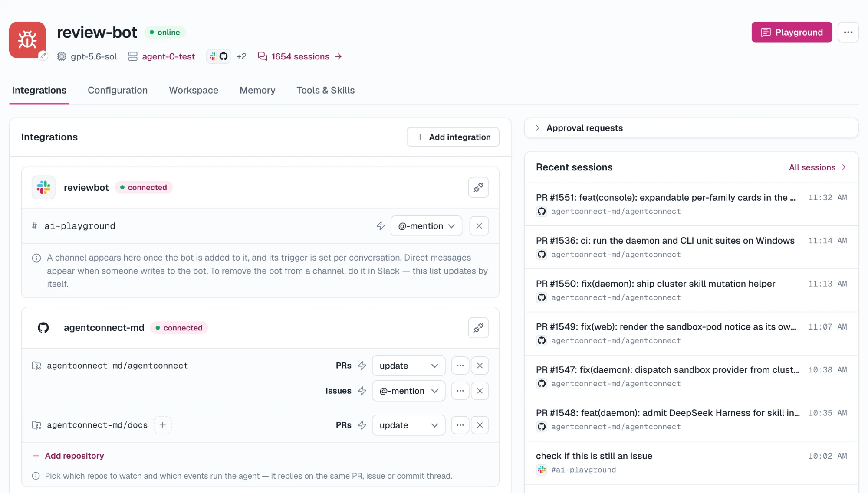Click the connected badge next to agentconnect-md
Image resolution: width=868 pixels, height=493 pixels.
coord(179,328)
